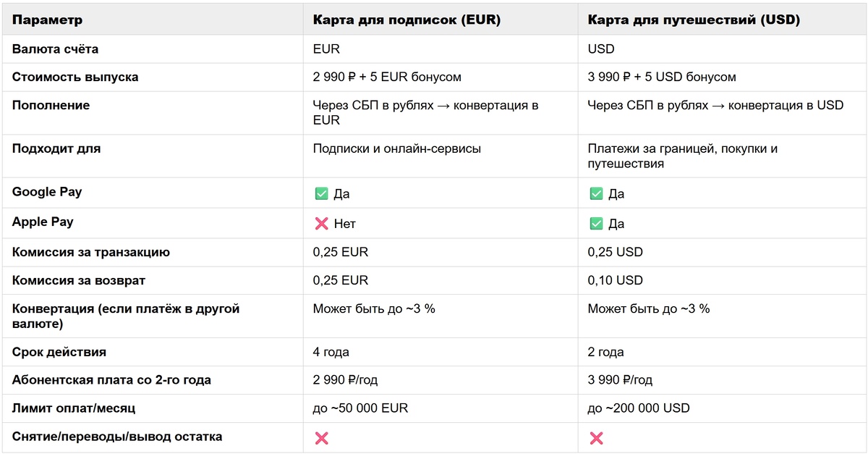This screenshot has height=454, width=868.
Task: Click the "Подписки и онлайн-сервисы" cell
Action: pos(396,148)
